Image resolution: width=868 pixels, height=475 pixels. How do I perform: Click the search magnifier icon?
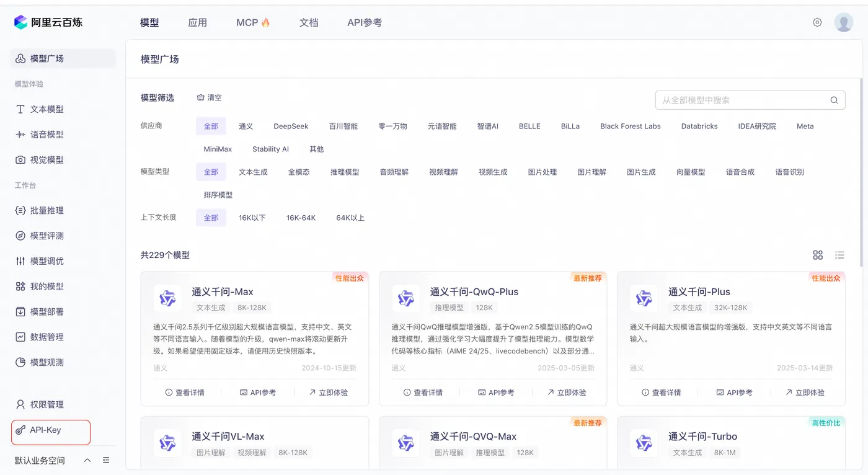(x=835, y=100)
